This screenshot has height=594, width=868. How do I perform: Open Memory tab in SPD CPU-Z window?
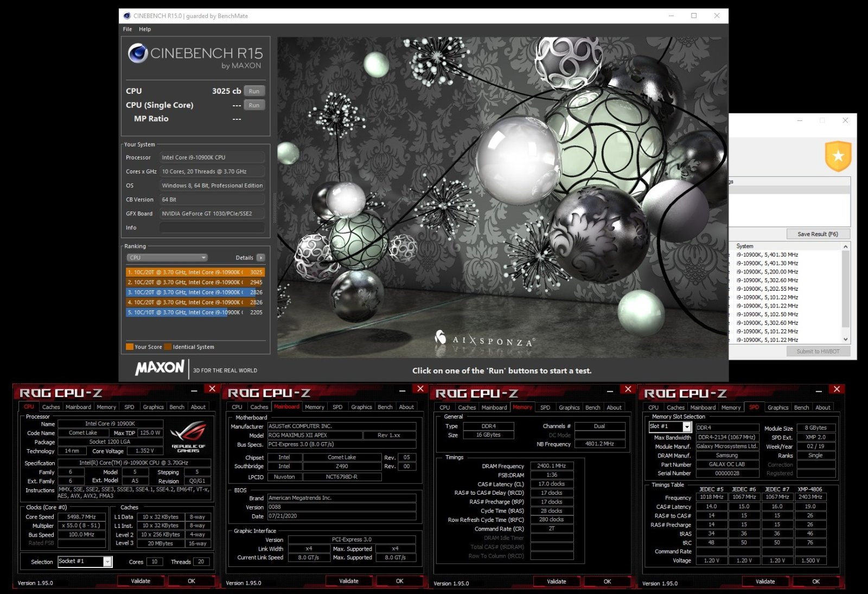point(731,407)
